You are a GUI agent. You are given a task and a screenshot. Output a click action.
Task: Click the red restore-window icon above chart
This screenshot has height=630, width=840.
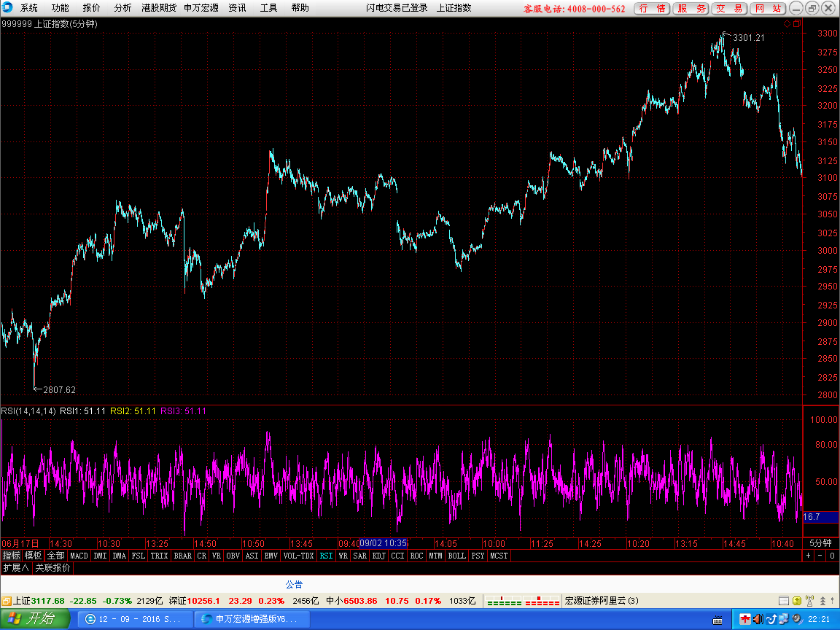click(797, 23)
